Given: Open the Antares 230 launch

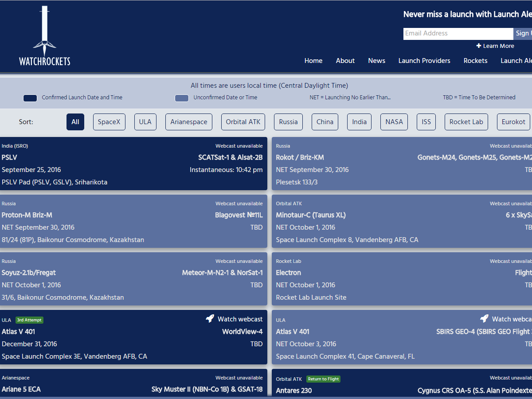Looking at the screenshot, I should point(294,391).
